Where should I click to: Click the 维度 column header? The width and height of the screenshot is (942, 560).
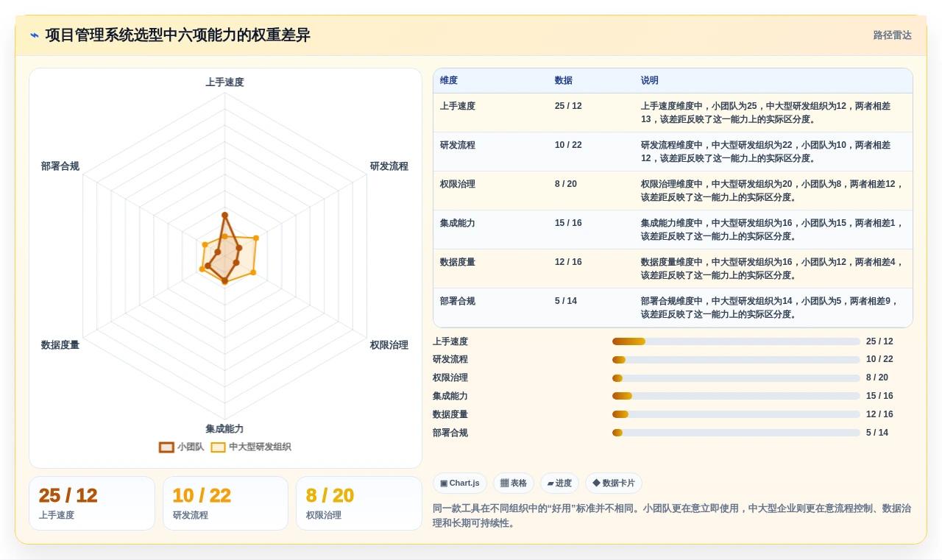(449, 81)
